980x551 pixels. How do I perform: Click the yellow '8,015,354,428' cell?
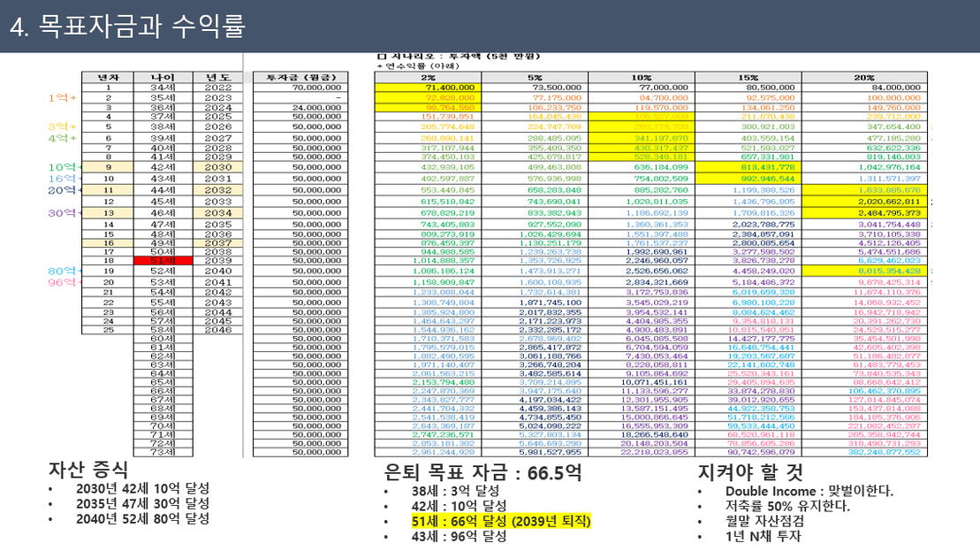point(865,271)
